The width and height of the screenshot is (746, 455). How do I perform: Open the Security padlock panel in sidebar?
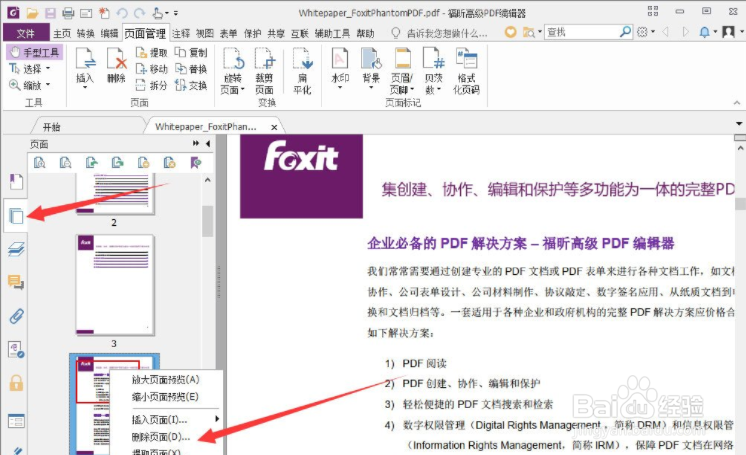[x=16, y=383]
